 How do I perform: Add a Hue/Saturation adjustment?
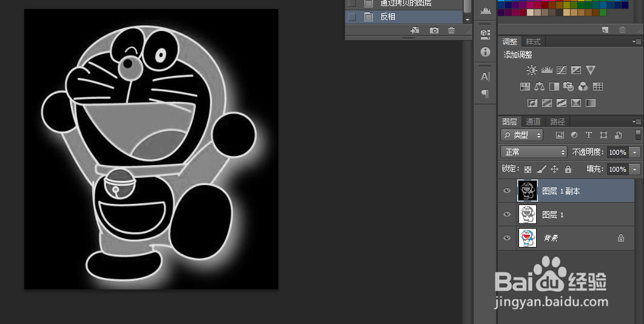point(525,86)
